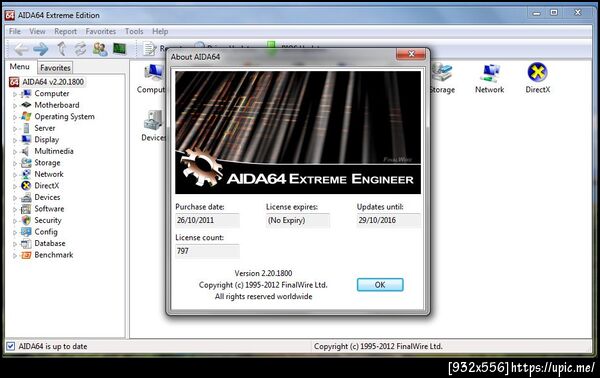Click the Version 2.20.1800 text
600x378 pixels.
263,273
